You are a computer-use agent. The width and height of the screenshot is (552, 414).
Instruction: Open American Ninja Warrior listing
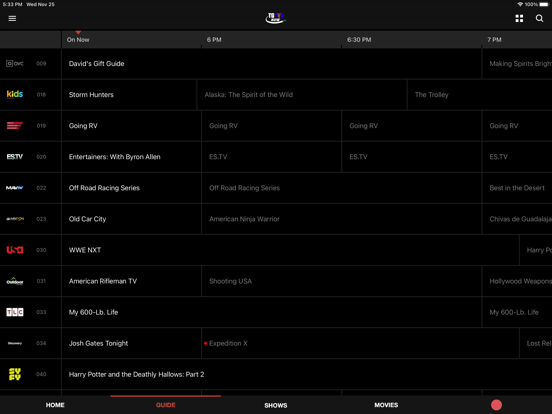coord(341,219)
